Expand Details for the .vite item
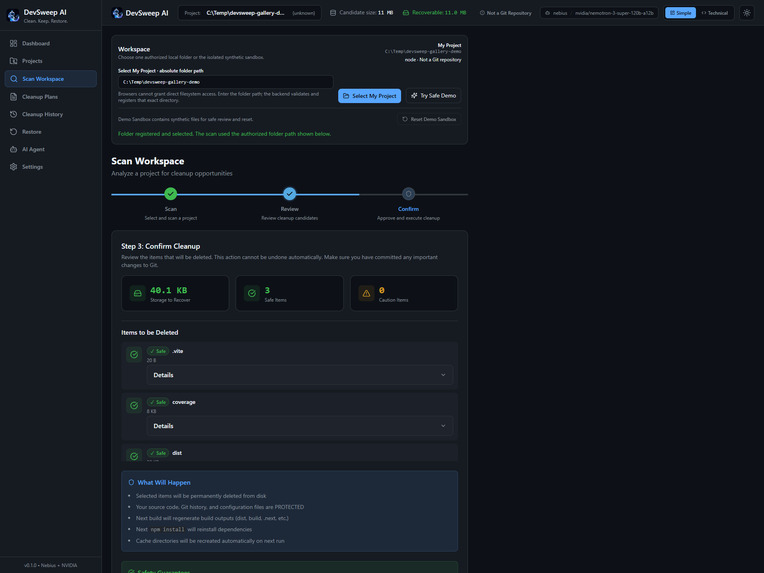Viewport: 764px width, 573px height. pyautogui.click(x=300, y=375)
